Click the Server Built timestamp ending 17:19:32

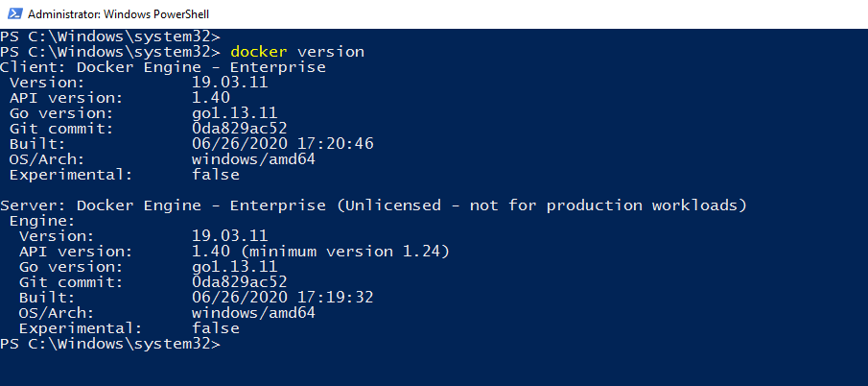[x=282, y=298]
